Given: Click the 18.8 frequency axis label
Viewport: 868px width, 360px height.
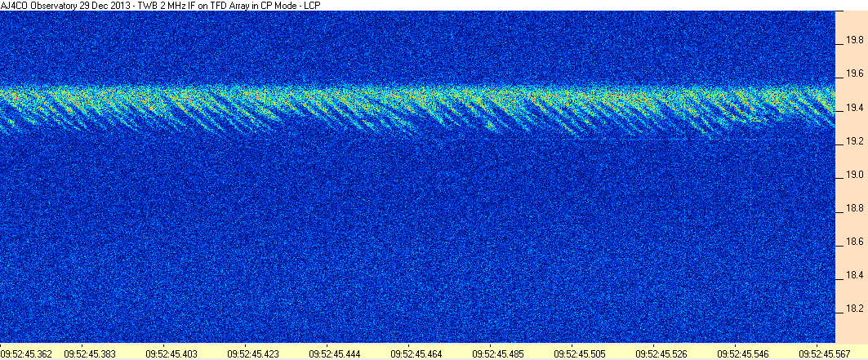Looking at the screenshot, I should pyautogui.click(x=855, y=209).
